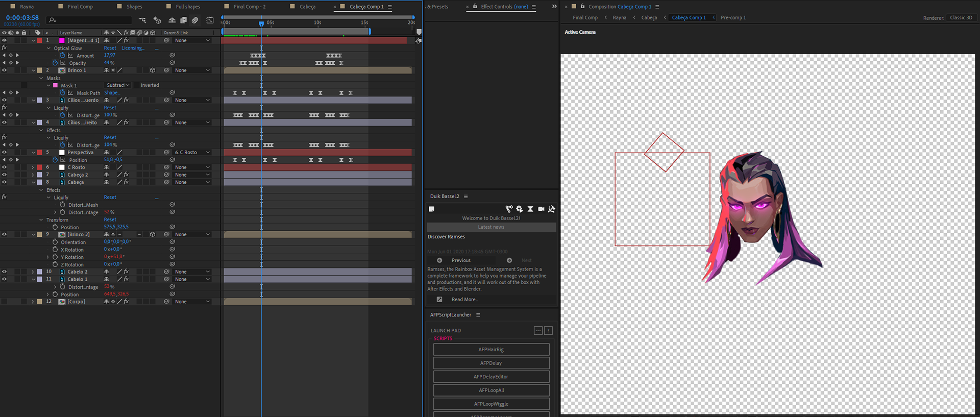Click the Duik rigging tools icon
Screen dimensions: 980x417
pos(509,209)
